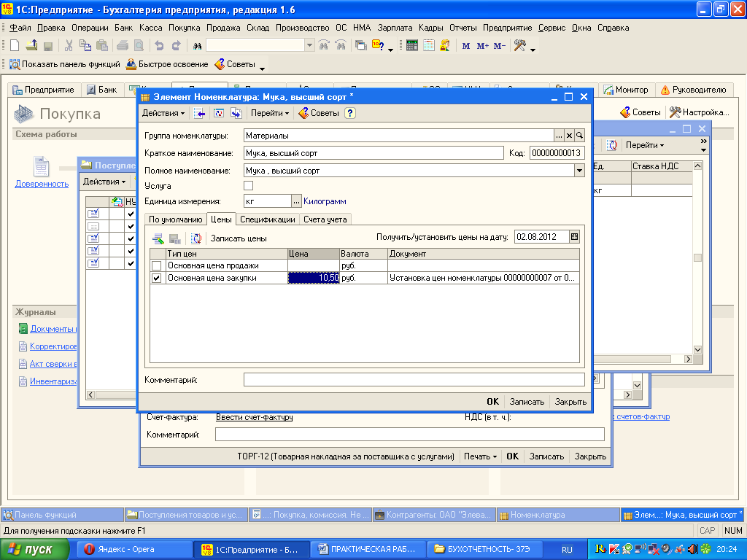Viewport: 747px width, 560px height.
Task: Click the New document icon in main toolbar
Action: click(15, 46)
